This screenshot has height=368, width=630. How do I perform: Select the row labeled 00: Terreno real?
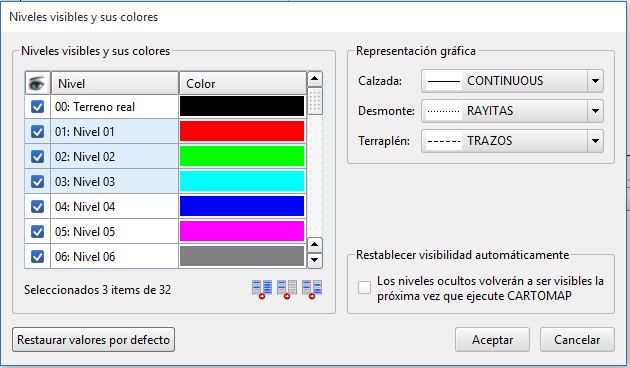tap(115, 107)
